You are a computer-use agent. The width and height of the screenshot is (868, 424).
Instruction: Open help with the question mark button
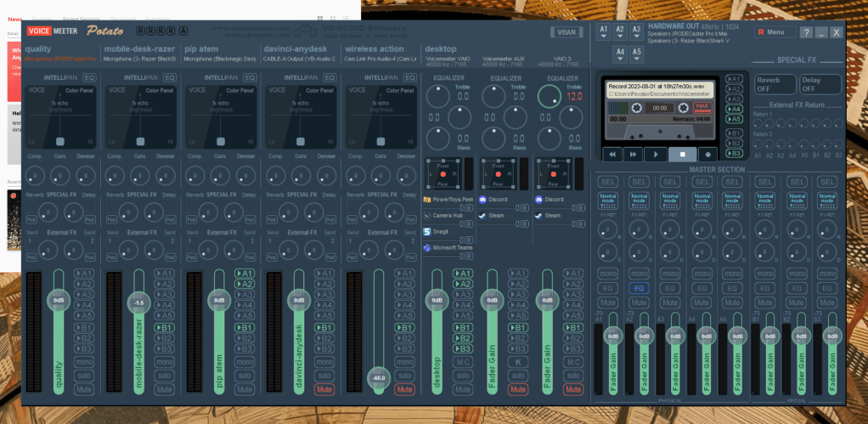click(x=806, y=32)
